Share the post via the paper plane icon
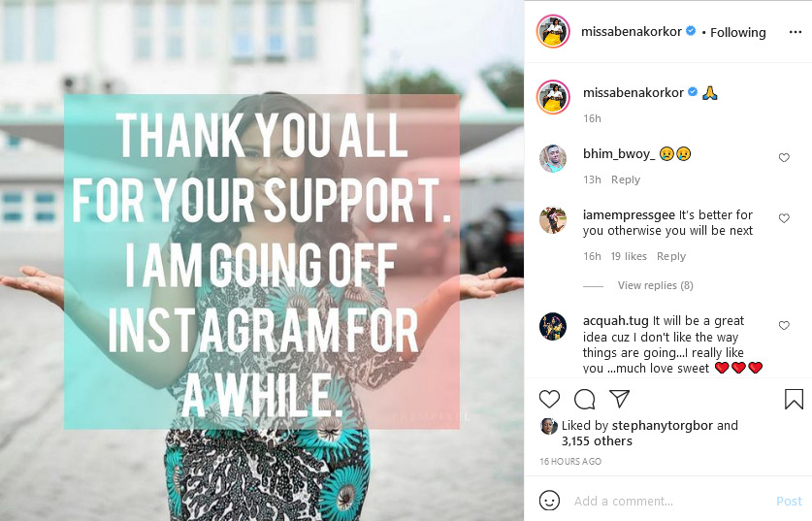Image resolution: width=812 pixels, height=521 pixels. point(619,398)
